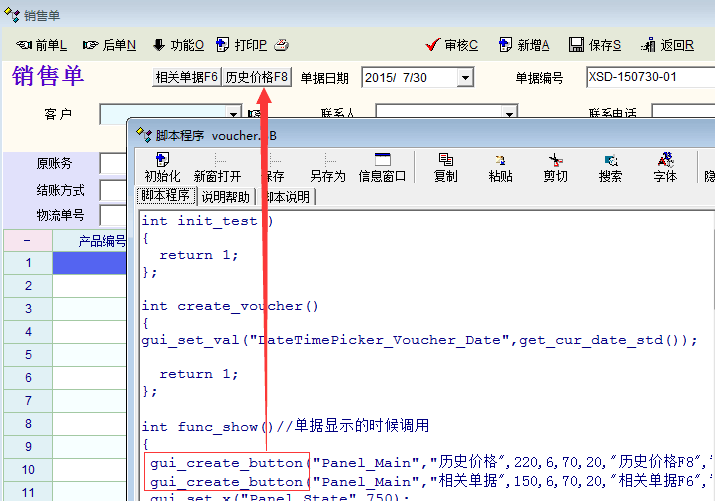The height and width of the screenshot is (501, 715).
Task: Click the 历史价格F8 button
Action: (x=257, y=77)
